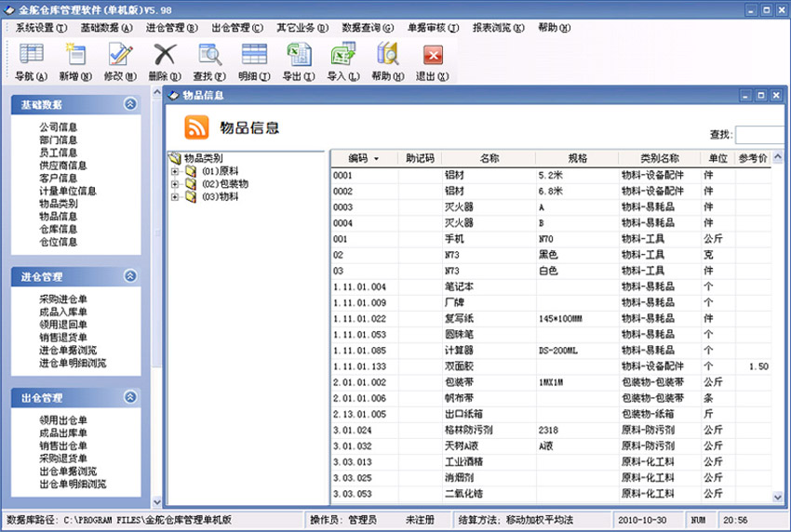Click code 2.13.01.005 in the table
The height and width of the screenshot is (532, 791).
pos(359,415)
